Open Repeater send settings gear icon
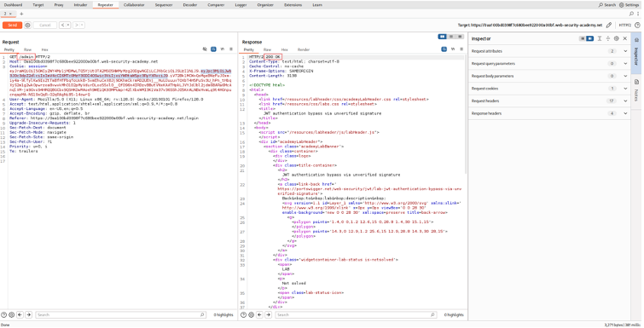This screenshot has height=328, width=644. click(27, 25)
